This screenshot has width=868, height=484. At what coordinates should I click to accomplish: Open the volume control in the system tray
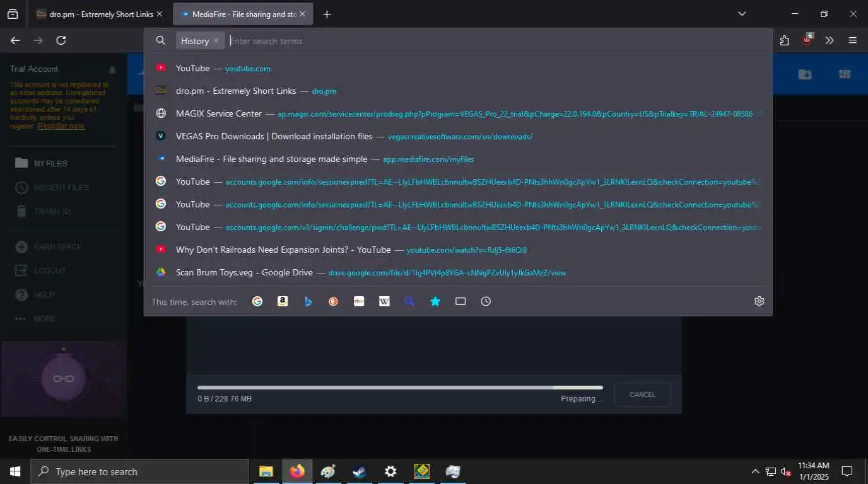tap(786, 471)
